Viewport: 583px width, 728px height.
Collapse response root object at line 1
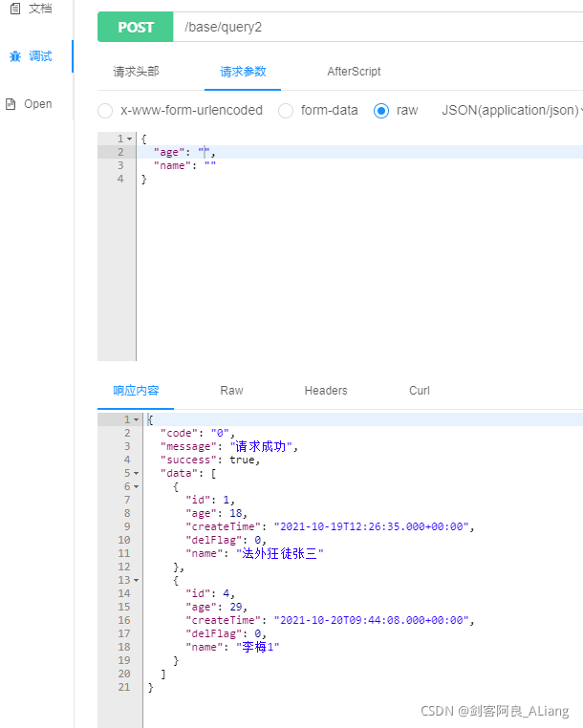coord(137,419)
